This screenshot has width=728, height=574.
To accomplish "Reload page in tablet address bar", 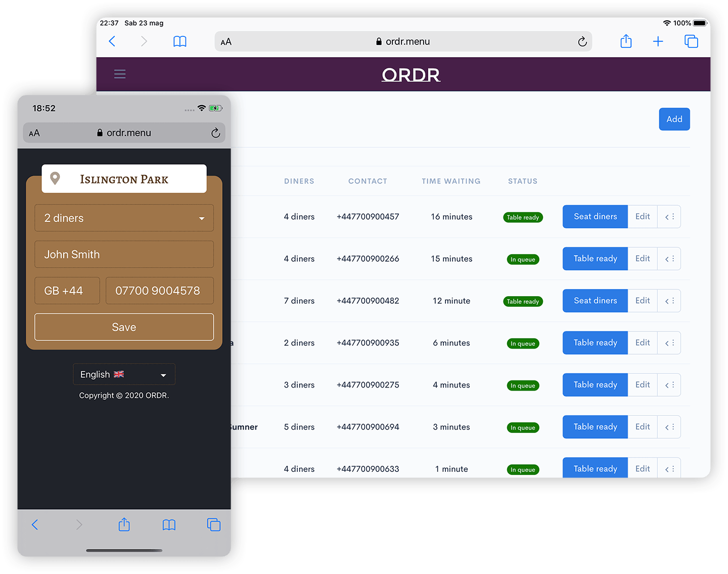I will (582, 41).
